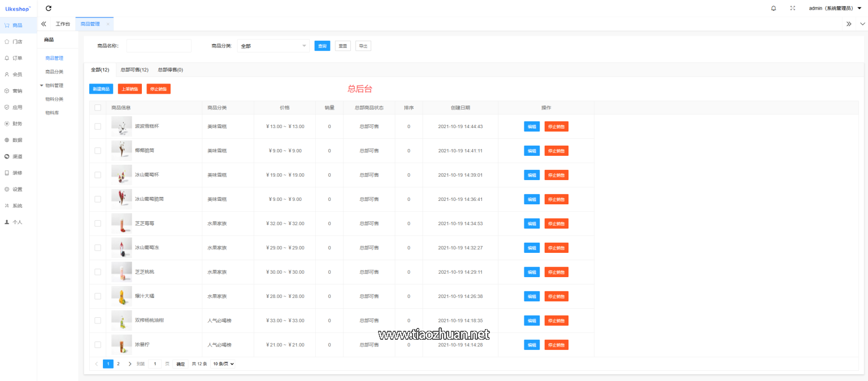Click the 新建商品 button
The image size is (868, 381).
pyautogui.click(x=101, y=89)
